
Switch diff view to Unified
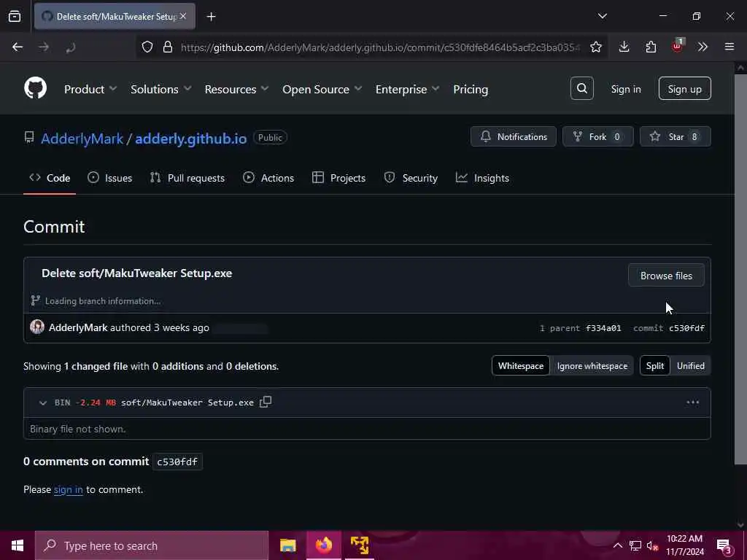690,366
